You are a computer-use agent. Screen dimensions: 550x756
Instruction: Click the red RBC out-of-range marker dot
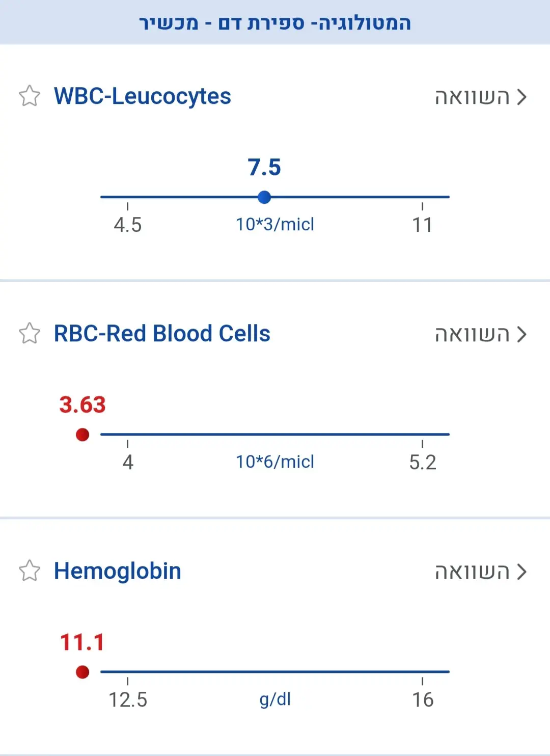[x=82, y=435]
